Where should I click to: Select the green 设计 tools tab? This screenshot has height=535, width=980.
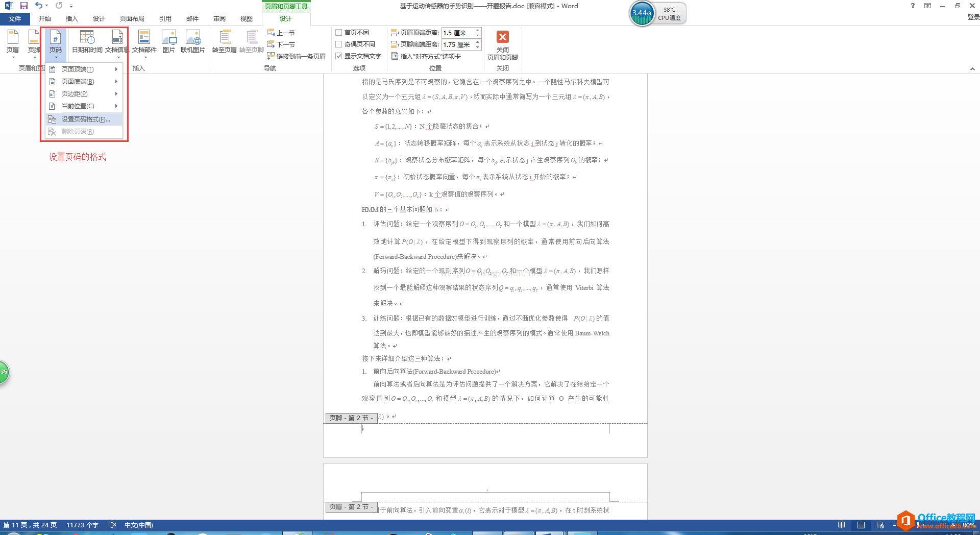click(286, 19)
